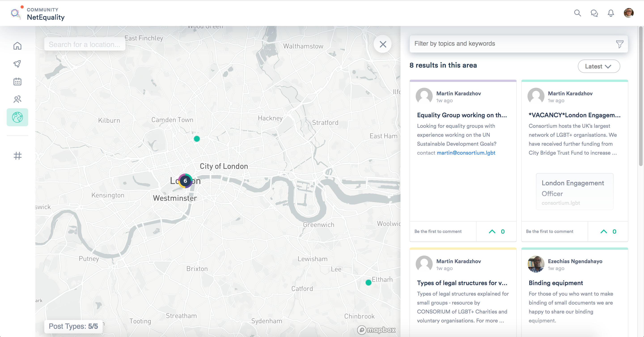Close the map view with X button

click(x=383, y=44)
